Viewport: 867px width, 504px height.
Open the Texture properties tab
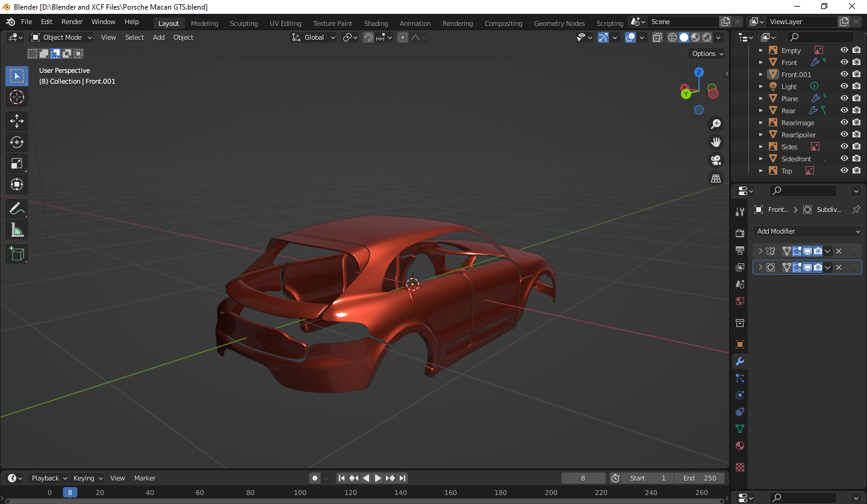click(740, 467)
